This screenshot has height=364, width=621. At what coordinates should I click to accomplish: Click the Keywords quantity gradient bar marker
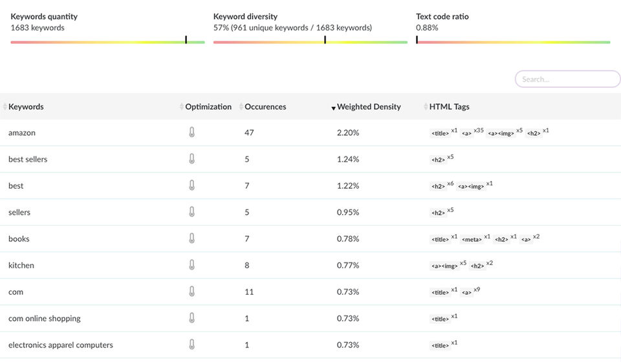tap(186, 41)
